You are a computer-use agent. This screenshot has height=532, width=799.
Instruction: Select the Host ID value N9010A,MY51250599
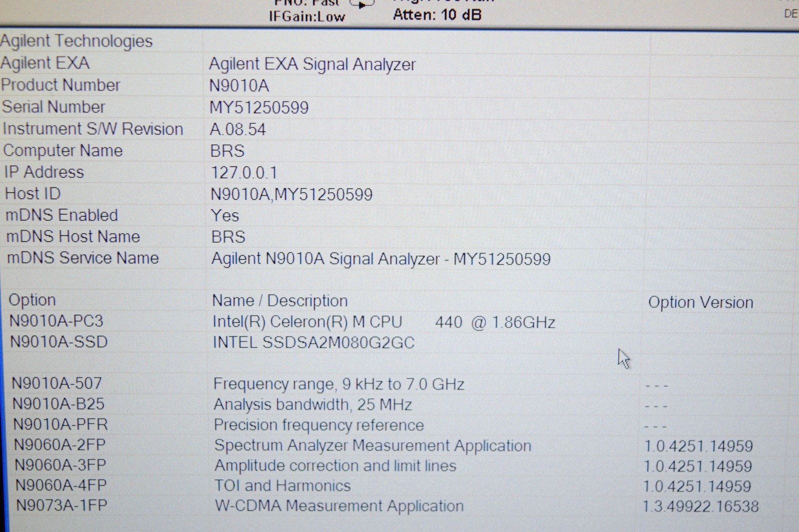point(292,195)
